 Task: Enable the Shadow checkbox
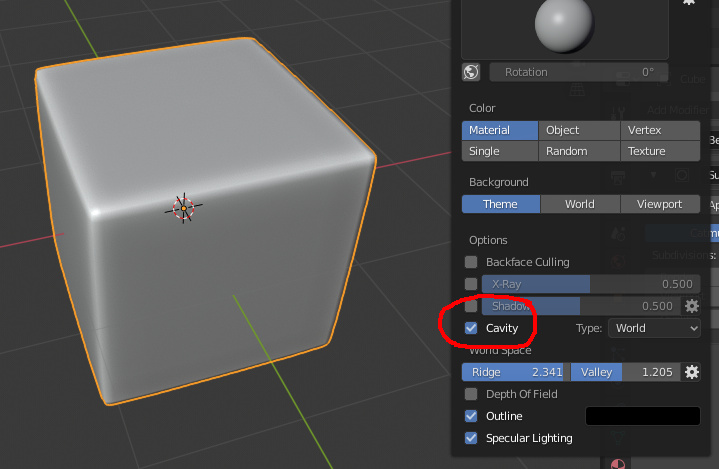[x=471, y=306]
